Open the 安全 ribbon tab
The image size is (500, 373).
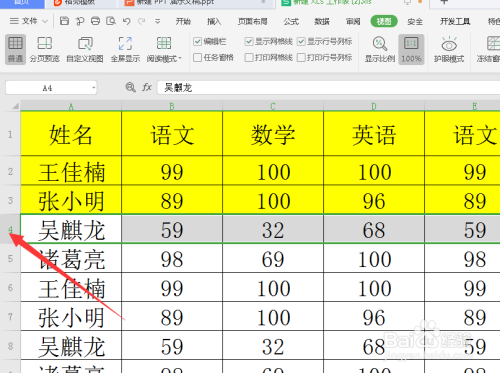click(x=415, y=22)
